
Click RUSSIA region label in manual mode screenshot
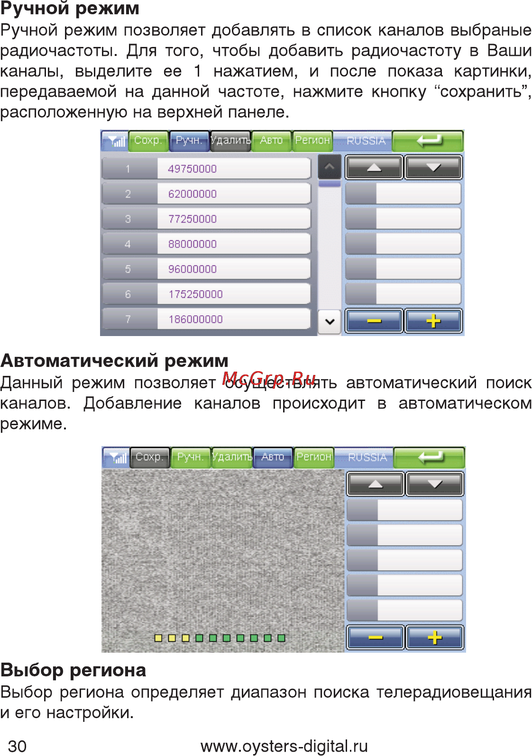tap(366, 141)
